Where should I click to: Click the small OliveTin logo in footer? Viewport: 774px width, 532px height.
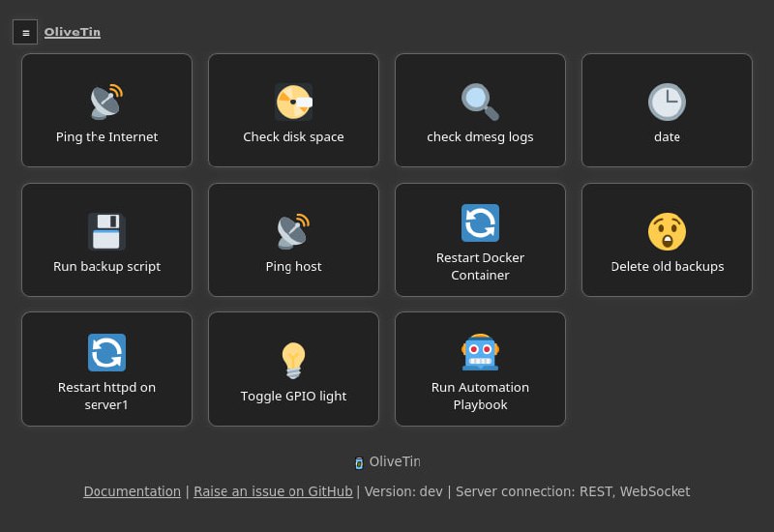(x=359, y=463)
